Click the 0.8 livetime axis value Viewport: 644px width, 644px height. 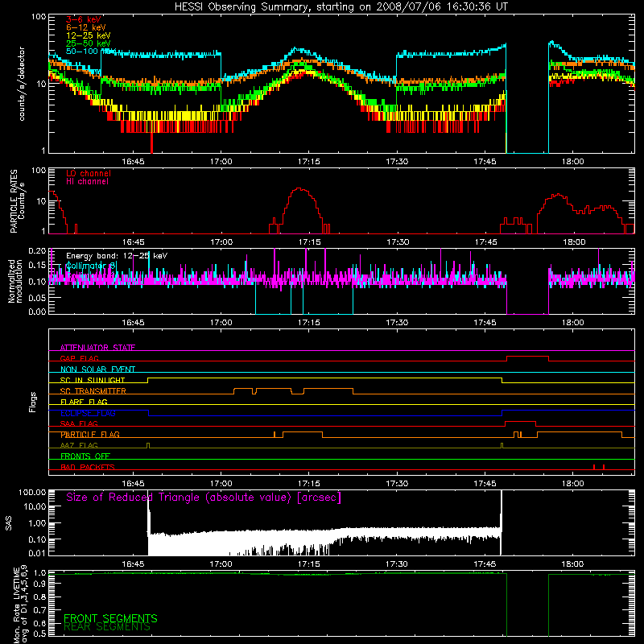click(39, 597)
